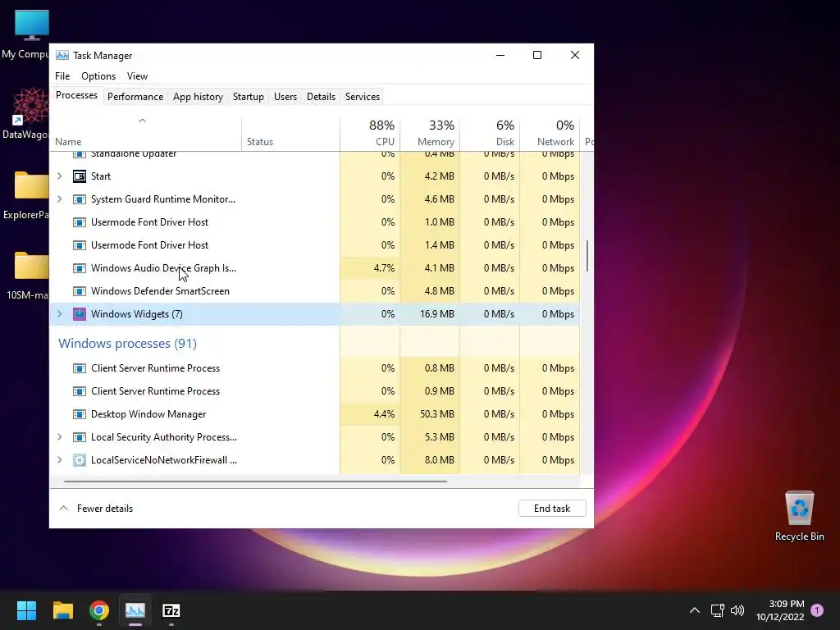Sort processes by CPU usage column
840x630 pixels.
370,134
